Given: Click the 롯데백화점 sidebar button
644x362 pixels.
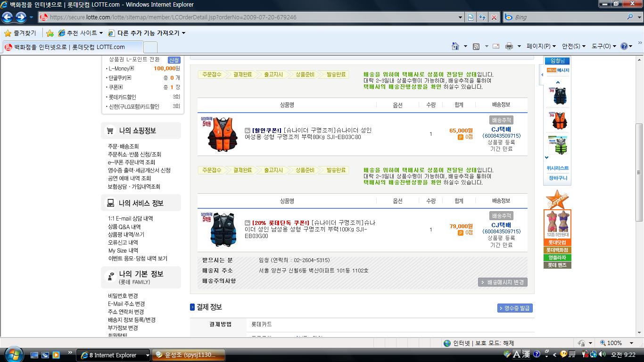Looking at the screenshot, I should [557, 250].
